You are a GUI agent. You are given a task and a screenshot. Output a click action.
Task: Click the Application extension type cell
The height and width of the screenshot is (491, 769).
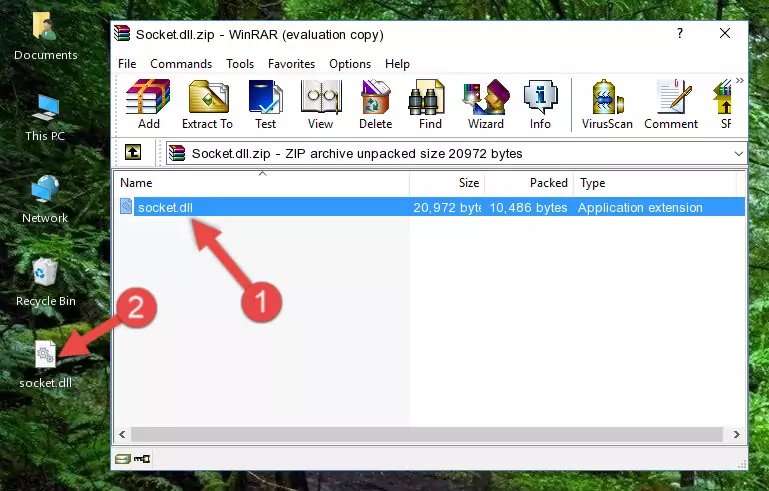coord(640,207)
